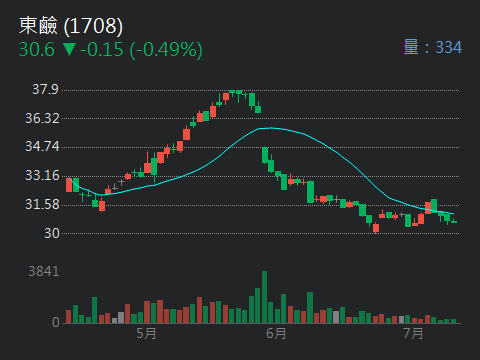480x360 pixels.
Task: Click the first green gap-down candlestick in June
Action: (265, 155)
